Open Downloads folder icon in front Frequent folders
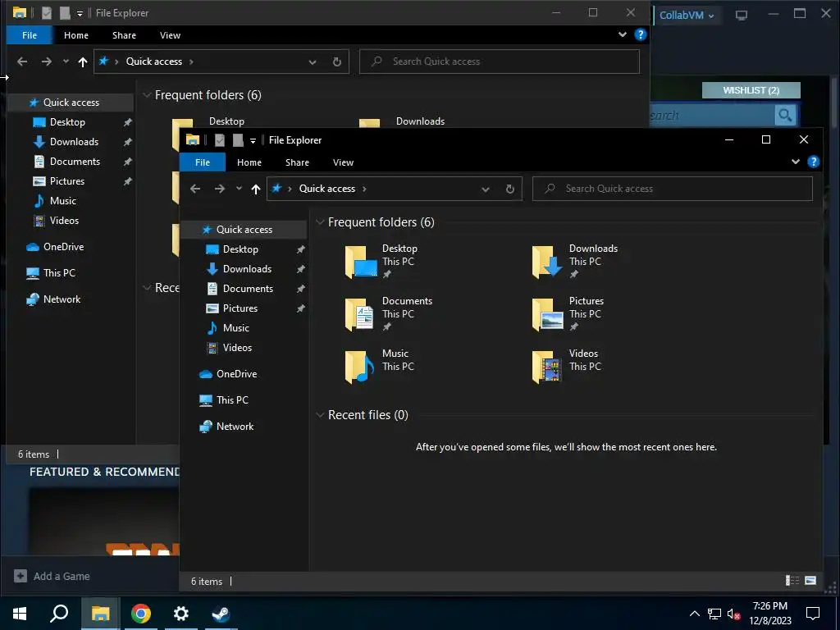 pyautogui.click(x=547, y=262)
